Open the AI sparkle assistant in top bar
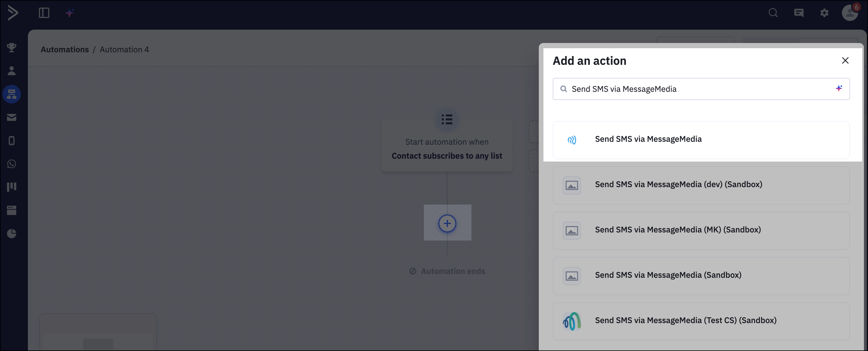Viewport: 868px width, 351px height. point(70,13)
